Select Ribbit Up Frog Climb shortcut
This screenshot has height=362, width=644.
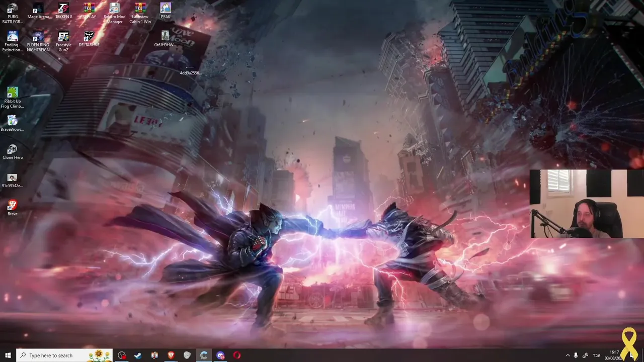click(13, 98)
